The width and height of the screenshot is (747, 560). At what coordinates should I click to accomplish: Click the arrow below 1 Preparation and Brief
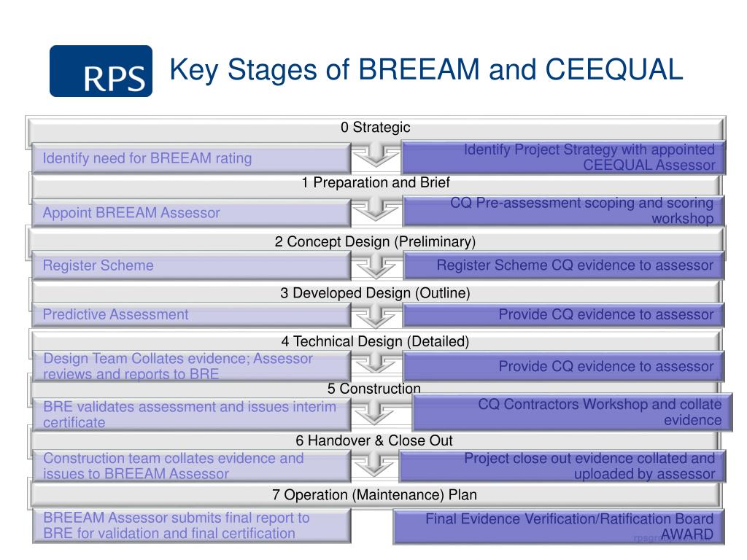[376, 209]
